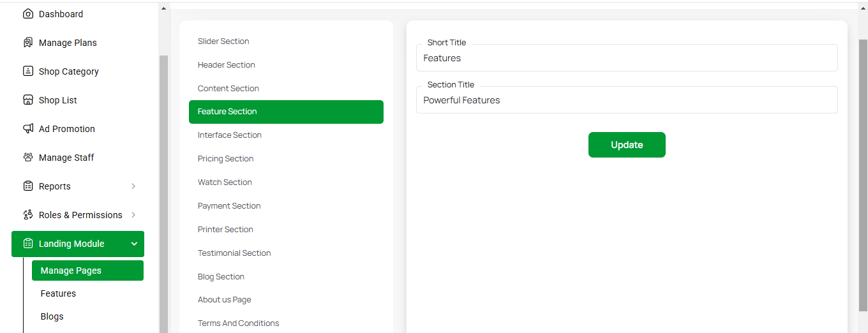Image resolution: width=868 pixels, height=333 pixels.
Task: Click the Short Title input field
Action: click(626, 58)
